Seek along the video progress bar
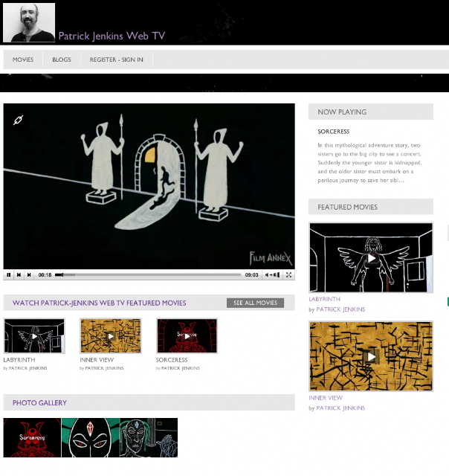The height and width of the screenshot is (476, 449). coord(148,274)
